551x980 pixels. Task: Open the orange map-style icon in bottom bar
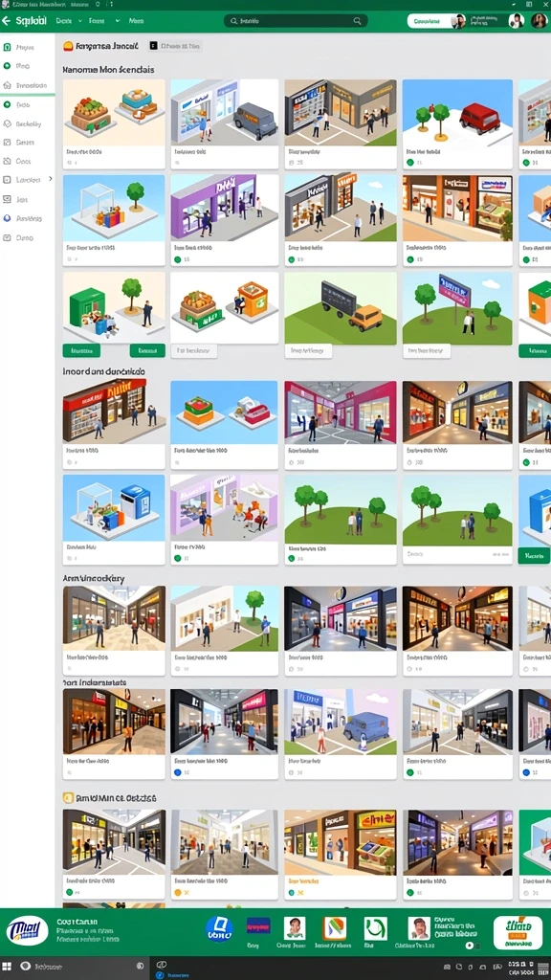point(334,928)
